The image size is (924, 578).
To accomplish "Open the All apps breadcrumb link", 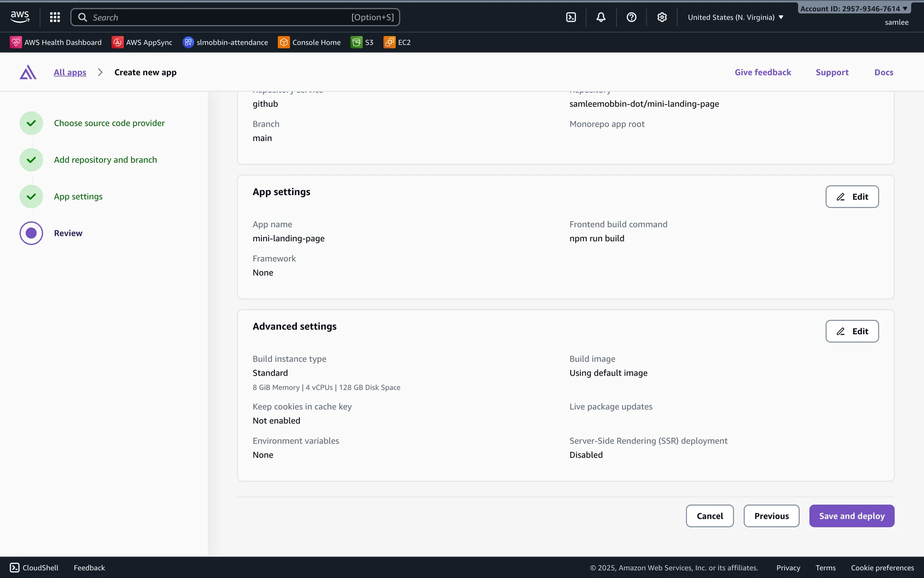I will coord(70,72).
